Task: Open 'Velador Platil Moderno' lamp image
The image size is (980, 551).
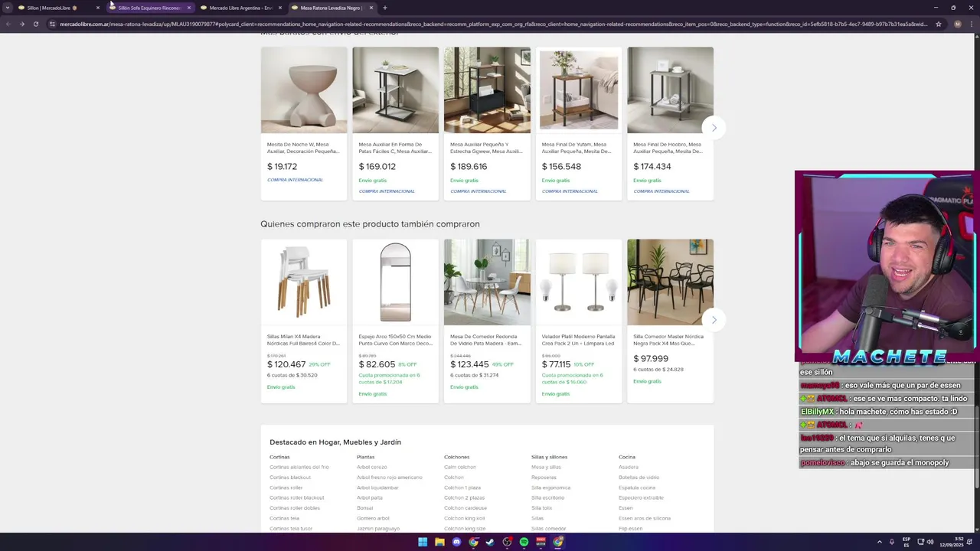Action: tap(579, 282)
